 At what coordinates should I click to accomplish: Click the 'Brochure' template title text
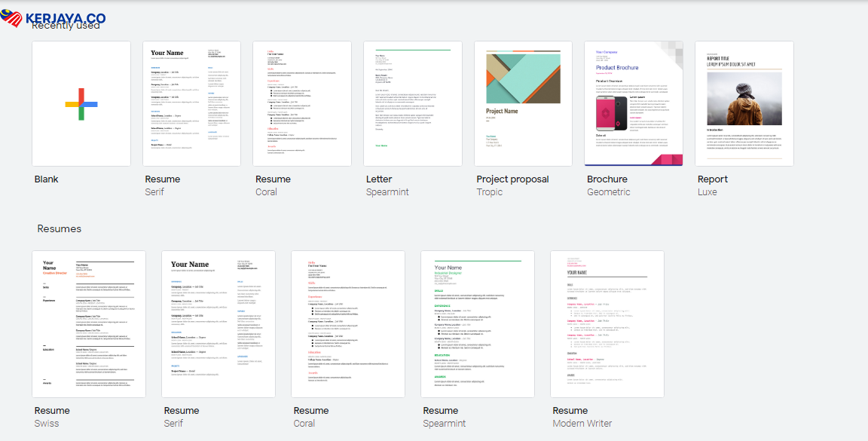pos(607,179)
